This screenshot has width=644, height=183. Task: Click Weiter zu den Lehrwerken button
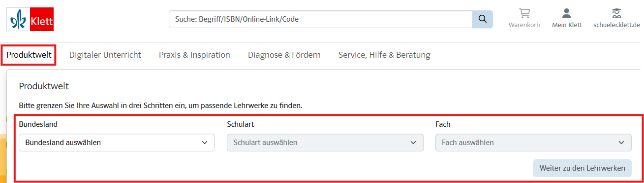click(x=583, y=168)
